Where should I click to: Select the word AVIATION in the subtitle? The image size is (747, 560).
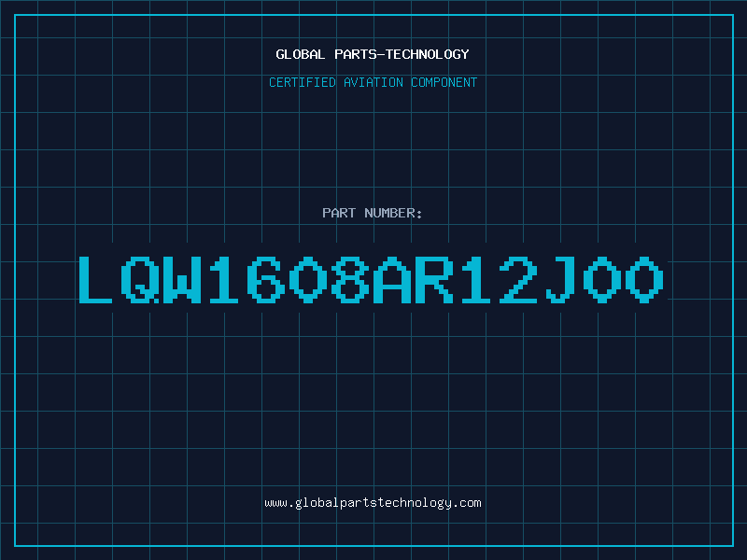pyautogui.click(x=373, y=82)
